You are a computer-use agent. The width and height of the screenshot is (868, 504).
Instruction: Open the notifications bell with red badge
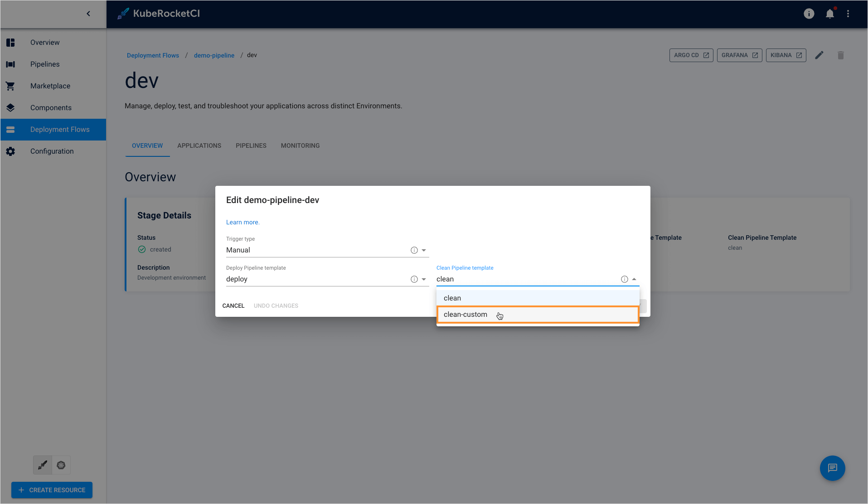click(x=829, y=14)
